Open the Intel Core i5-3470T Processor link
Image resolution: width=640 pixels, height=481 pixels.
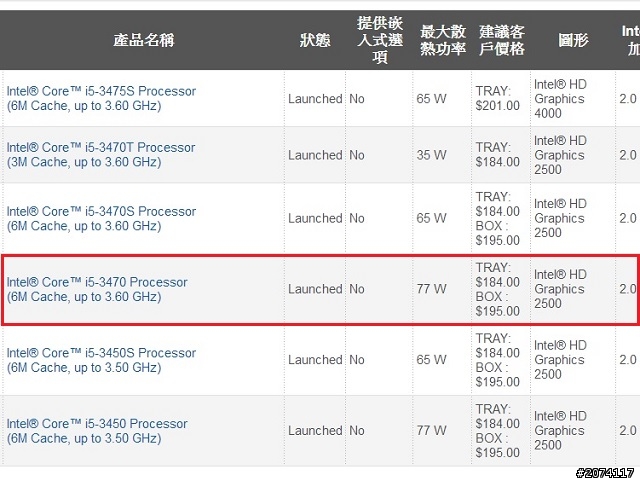click(101, 155)
